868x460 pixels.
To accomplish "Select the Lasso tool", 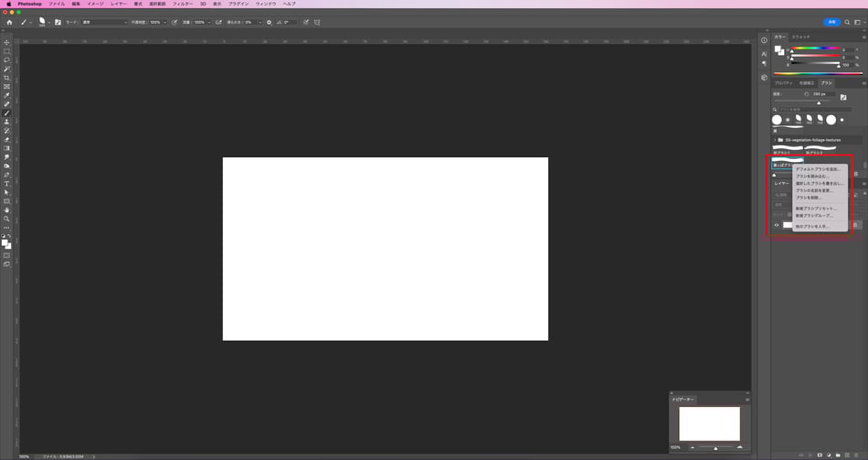I will tap(6, 59).
